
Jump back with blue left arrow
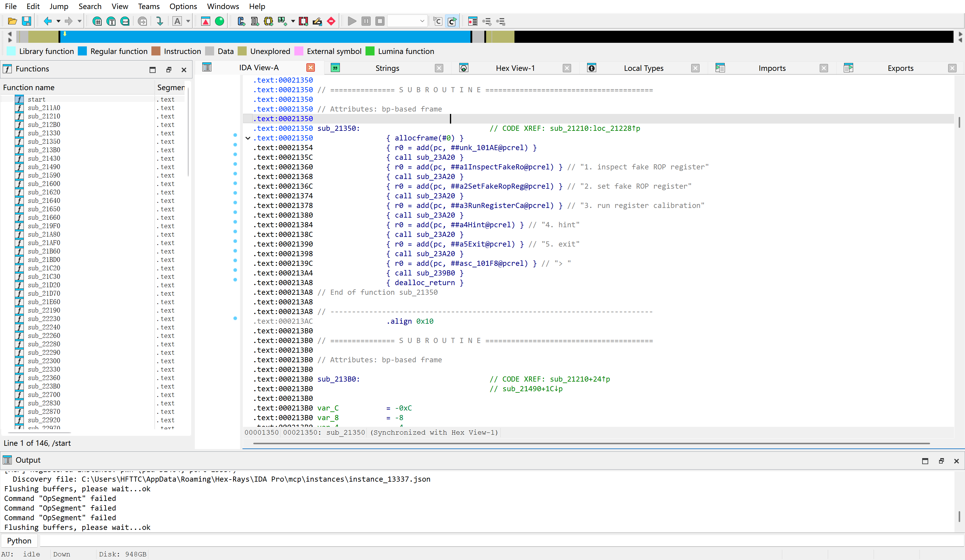[x=47, y=21]
